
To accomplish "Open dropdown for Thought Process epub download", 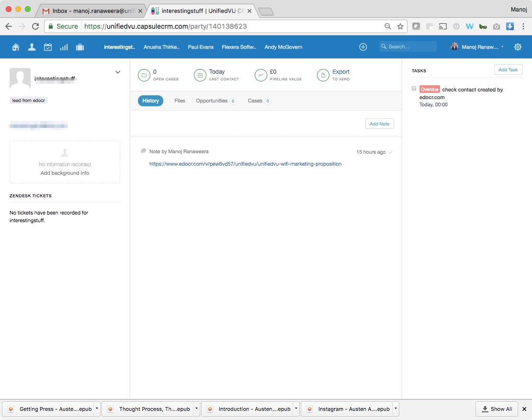I will (196, 409).
